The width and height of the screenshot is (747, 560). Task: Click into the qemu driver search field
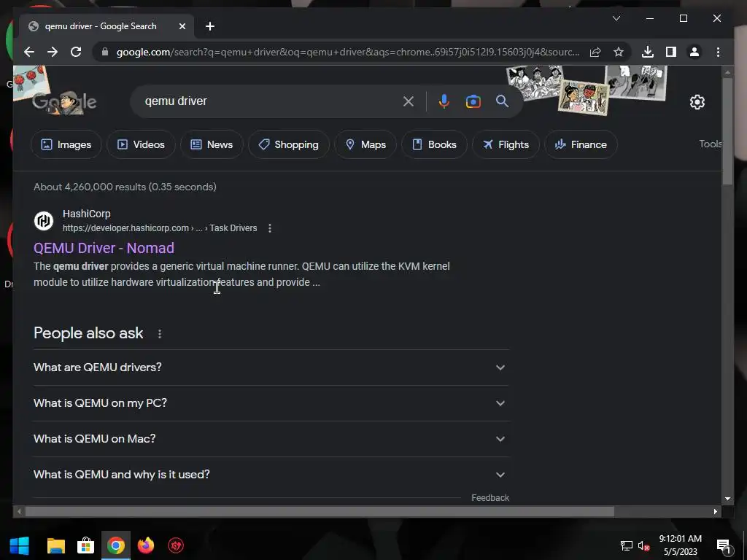click(x=271, y=101)
